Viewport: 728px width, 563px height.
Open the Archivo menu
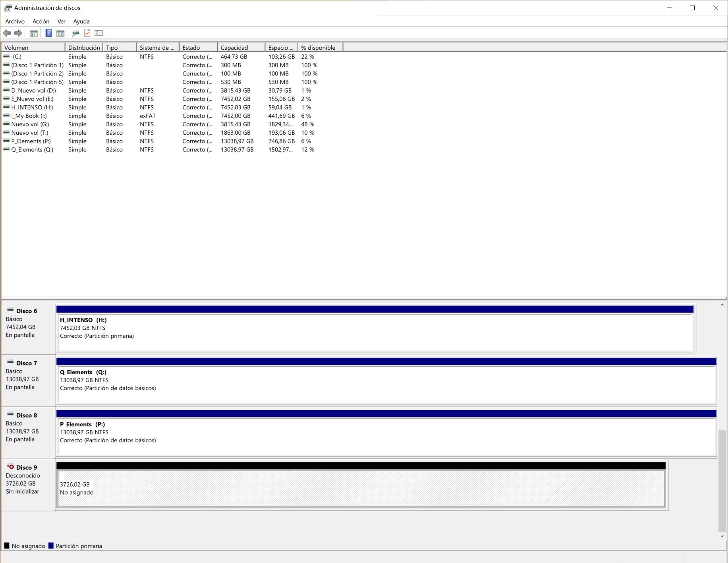coord(15,21)
